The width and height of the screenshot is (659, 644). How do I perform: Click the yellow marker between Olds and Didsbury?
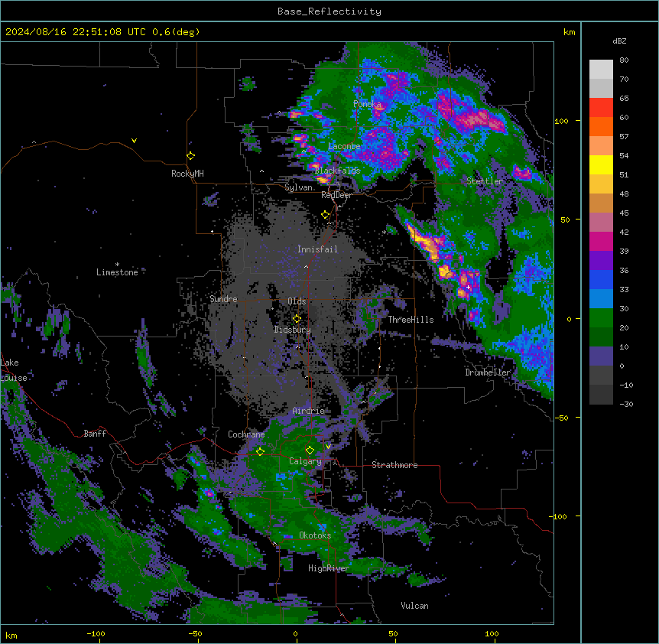[x=297, y=319]
